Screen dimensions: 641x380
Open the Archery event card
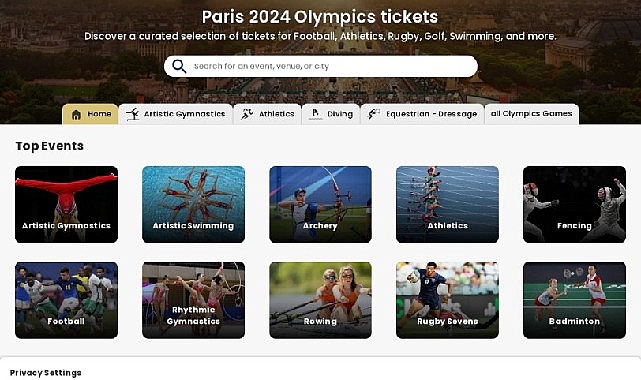[320, 204]
